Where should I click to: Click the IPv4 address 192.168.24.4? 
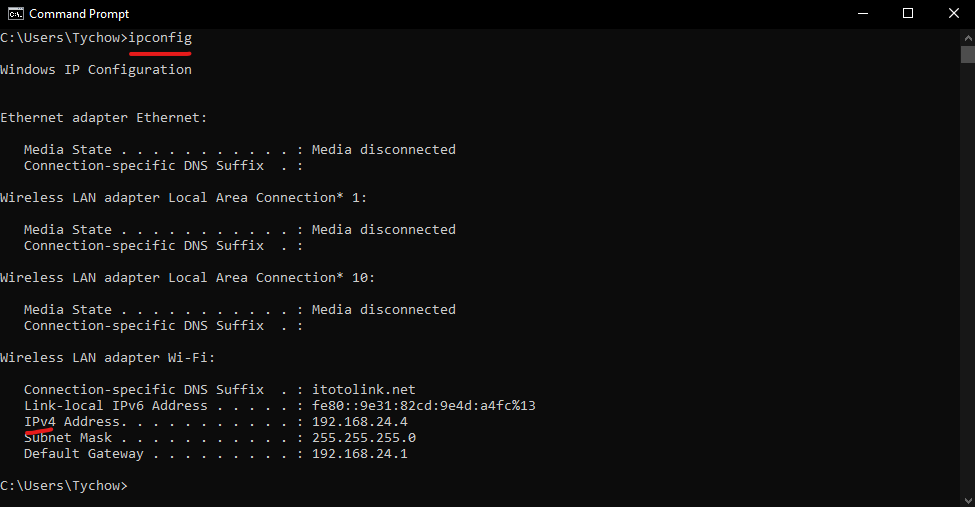[360, 422]
